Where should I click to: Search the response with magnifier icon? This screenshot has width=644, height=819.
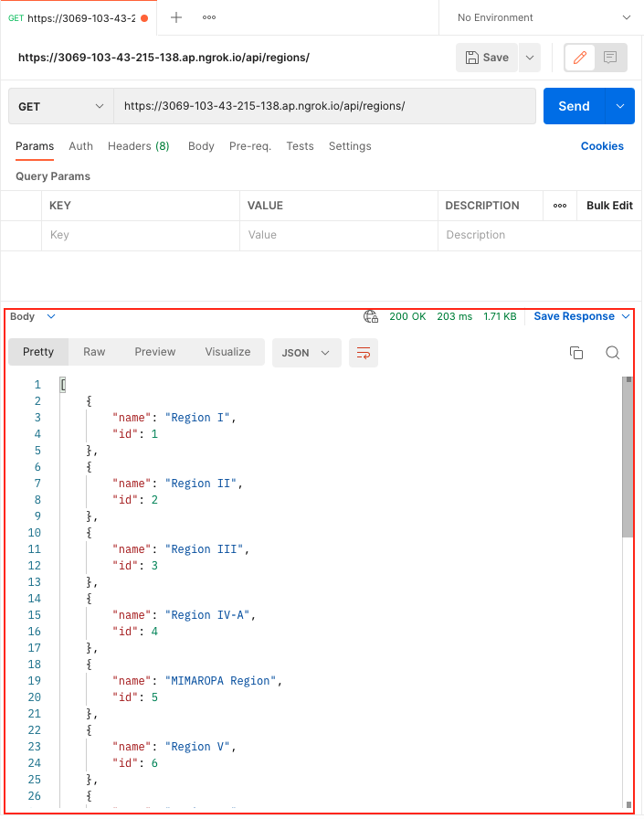click(613, 353)
